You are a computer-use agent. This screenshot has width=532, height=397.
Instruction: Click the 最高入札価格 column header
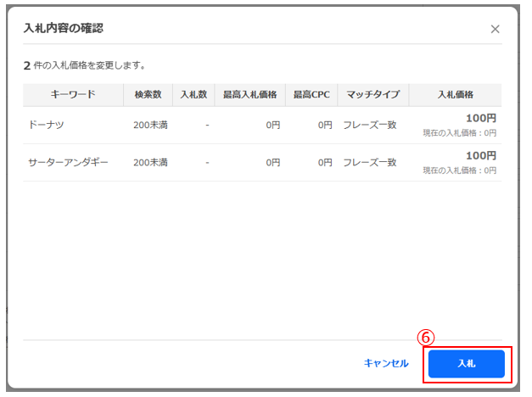point(249,94)
